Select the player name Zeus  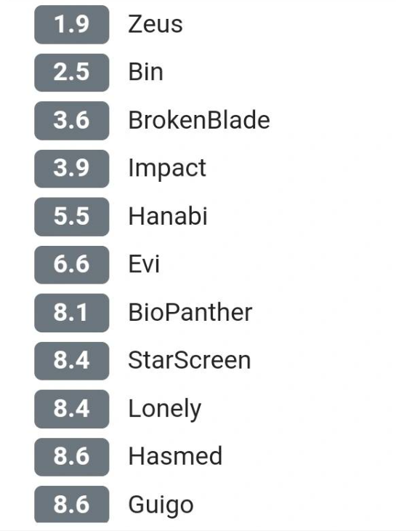pos(156,25)
